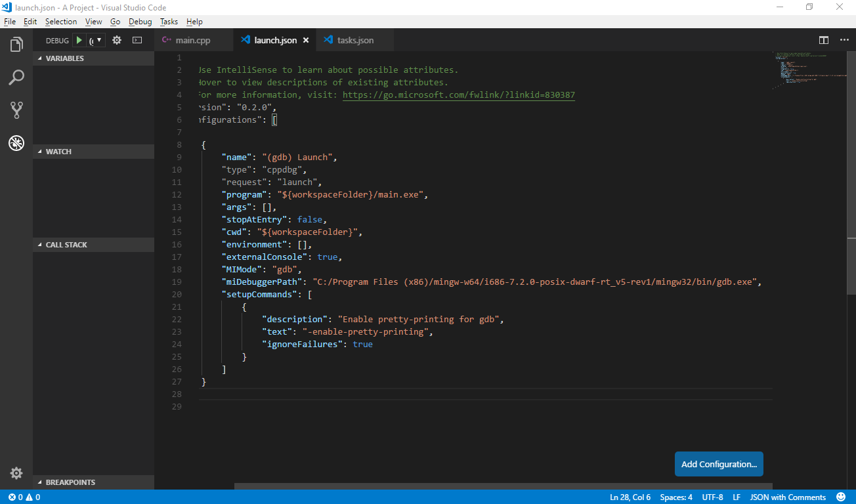Click the VS Code logo in title bar

tap(7, 7)
